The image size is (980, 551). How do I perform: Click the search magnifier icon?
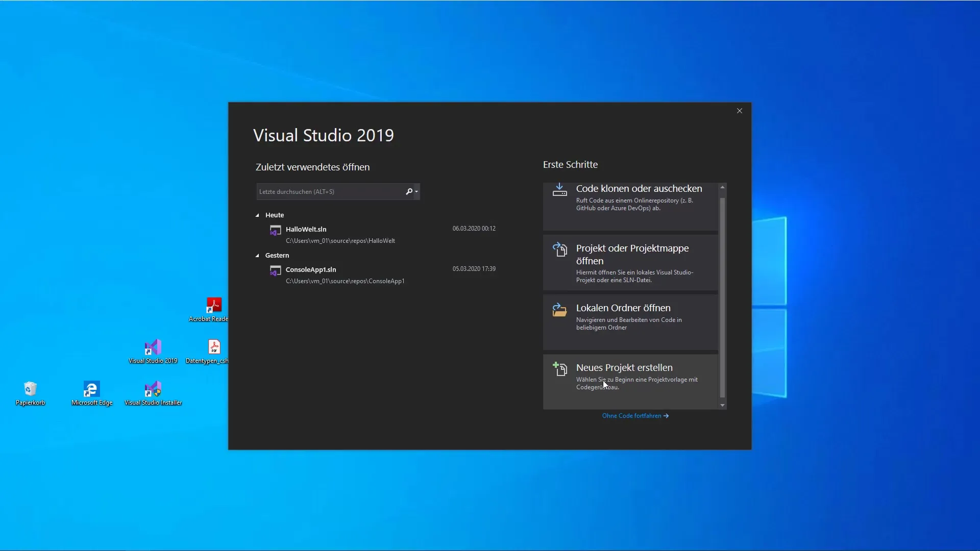pyautogui.click(x=409, y=192)
